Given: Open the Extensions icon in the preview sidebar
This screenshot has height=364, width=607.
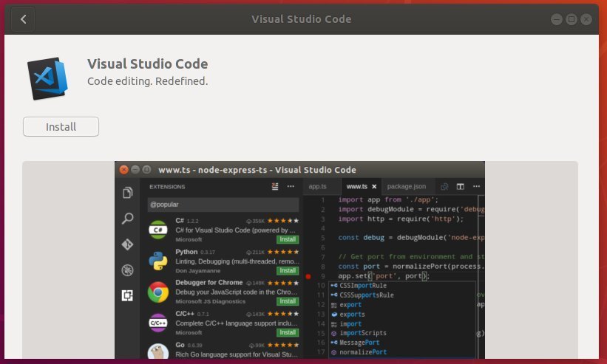Looking at the screenshot, I should (x=127, y=295).
